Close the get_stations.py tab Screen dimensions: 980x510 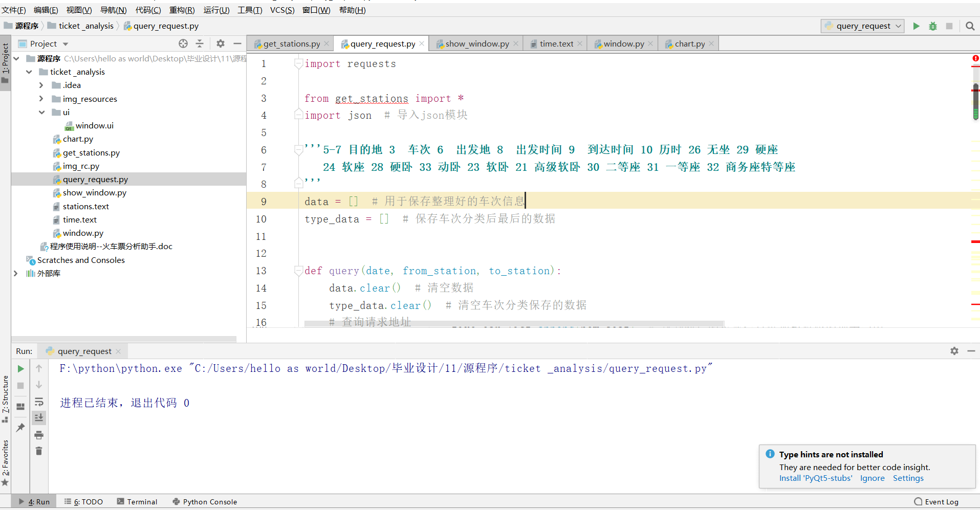[326, 43]
